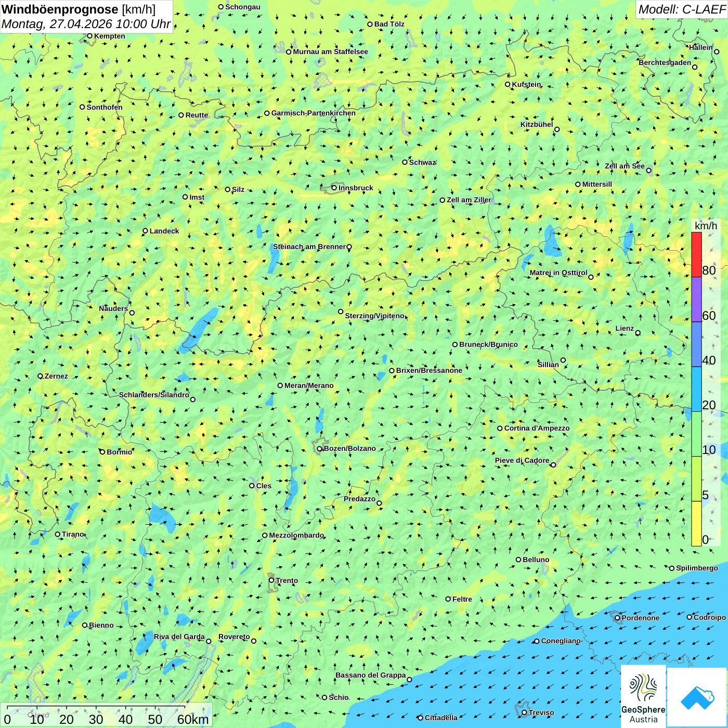Click the 'km/h' legend heading
Screen dimensions: 728x728
706,226
